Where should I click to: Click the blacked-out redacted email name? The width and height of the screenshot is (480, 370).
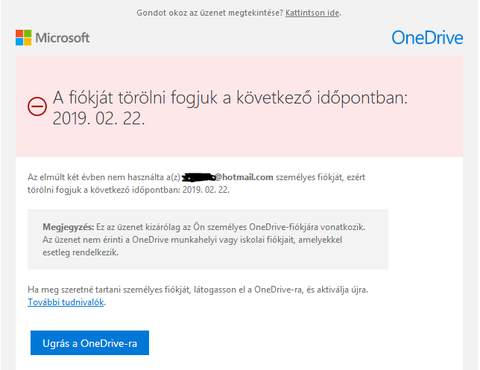click(x=198, y=177)
